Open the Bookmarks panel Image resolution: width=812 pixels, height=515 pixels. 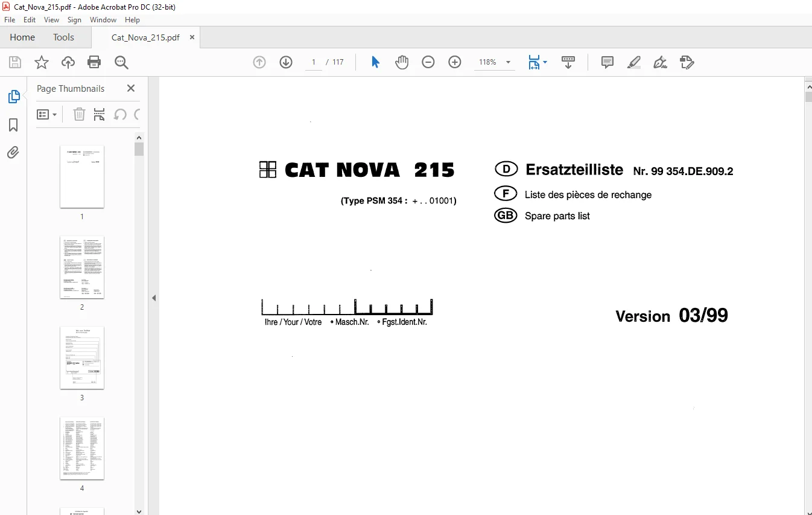coord(13,125)
